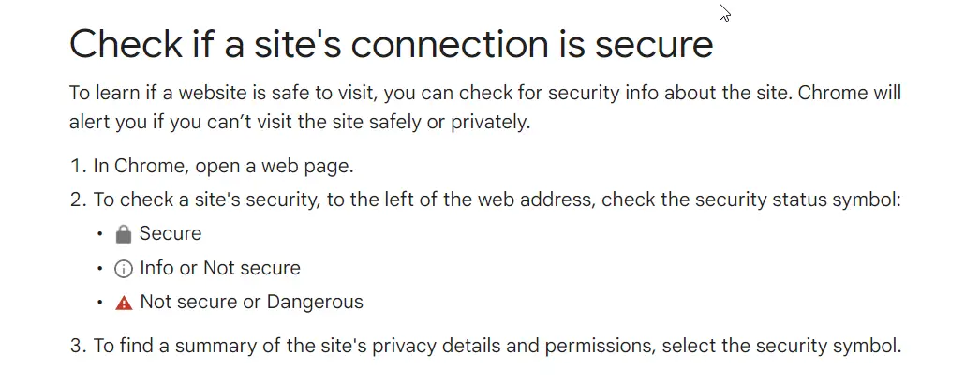
Task: Click the gray padlock Secure icon
Action: point(124,234)
